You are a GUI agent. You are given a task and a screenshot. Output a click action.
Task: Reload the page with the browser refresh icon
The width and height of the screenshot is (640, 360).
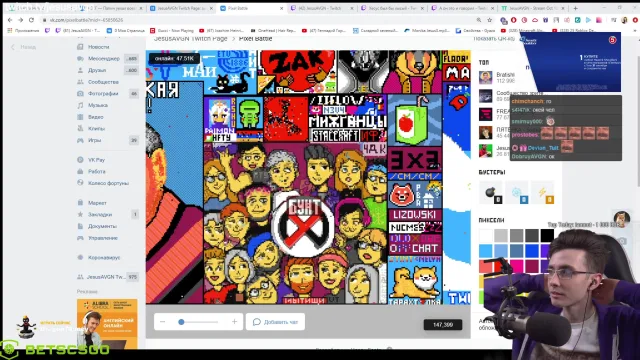pos(31,20)
